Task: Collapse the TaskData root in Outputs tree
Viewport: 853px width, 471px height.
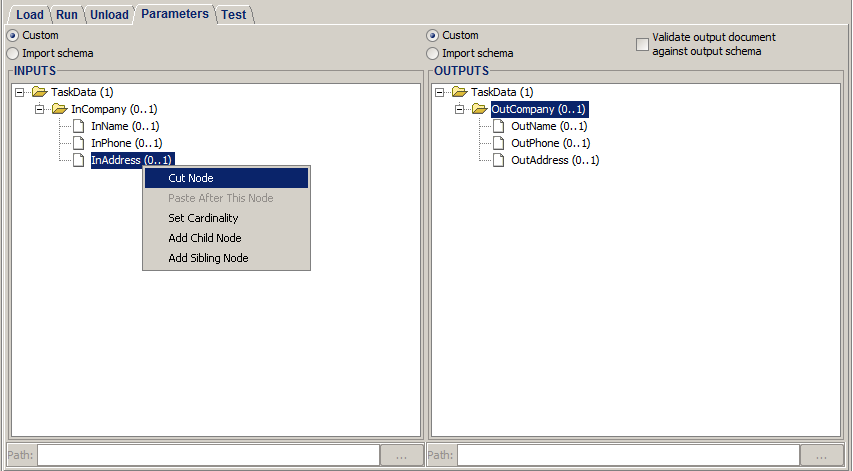Action: pyautogui.click(x=440, y=92)
